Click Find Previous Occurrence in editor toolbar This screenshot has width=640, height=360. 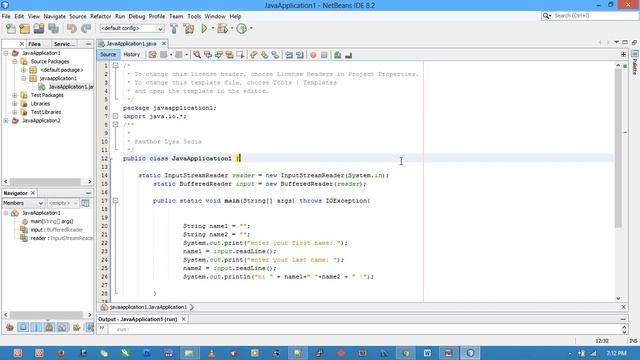click(x=208, y=55)
